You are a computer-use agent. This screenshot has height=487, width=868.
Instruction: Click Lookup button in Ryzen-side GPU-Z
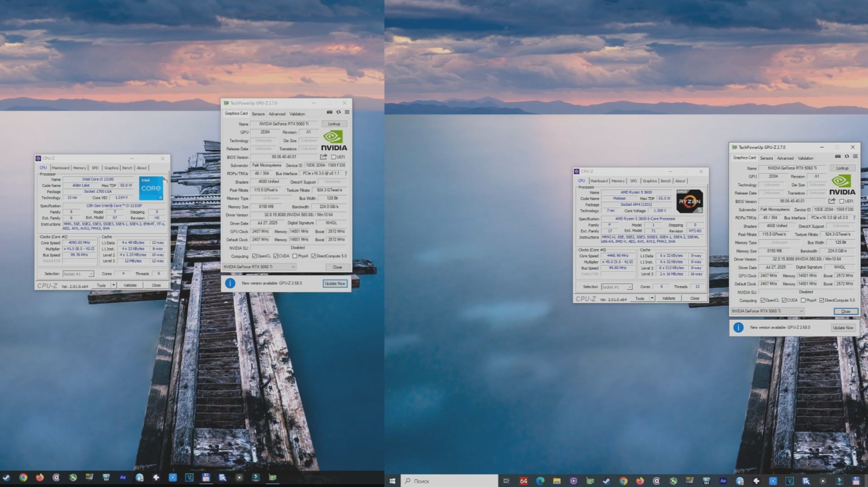coord(842,168)
